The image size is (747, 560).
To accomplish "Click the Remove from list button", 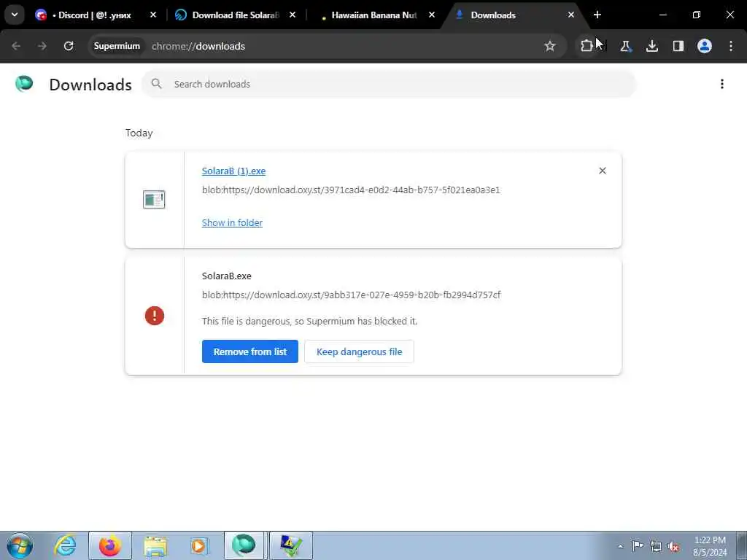I will pyautogui.click(x=250, y=351).
